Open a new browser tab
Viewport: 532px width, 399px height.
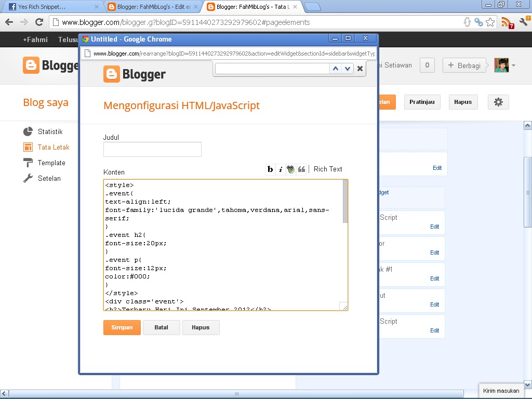[x=312, y=7]
